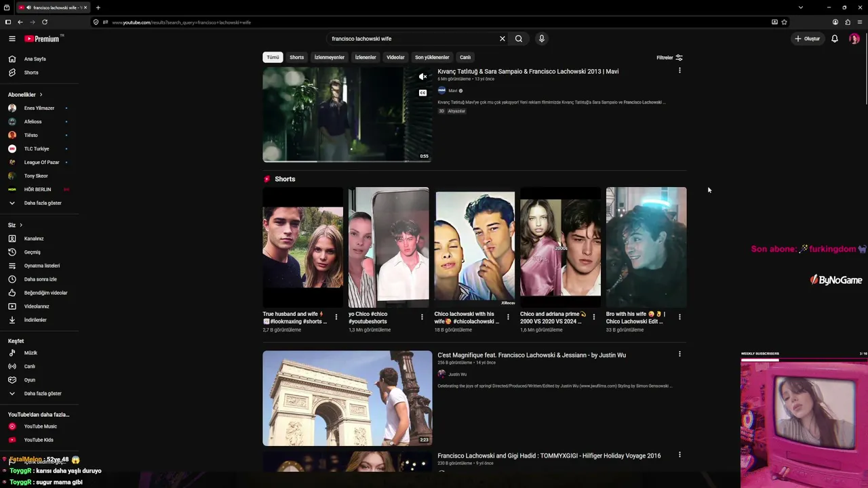Open the browser extensions puzzle icon
Viewport: 868px width, 488px height.
(848, 22)
